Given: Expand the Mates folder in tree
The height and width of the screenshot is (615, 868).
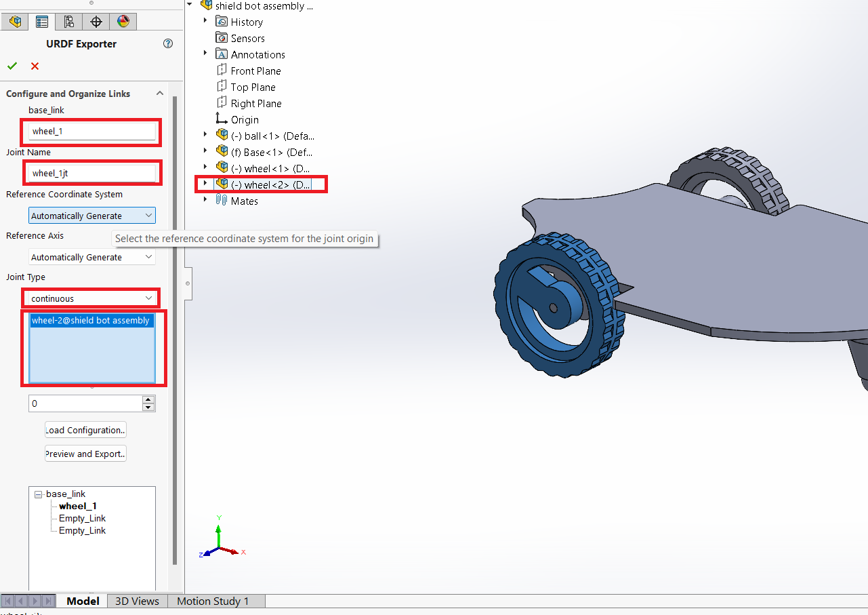Looking at the screenshot, I should (205, 200).
